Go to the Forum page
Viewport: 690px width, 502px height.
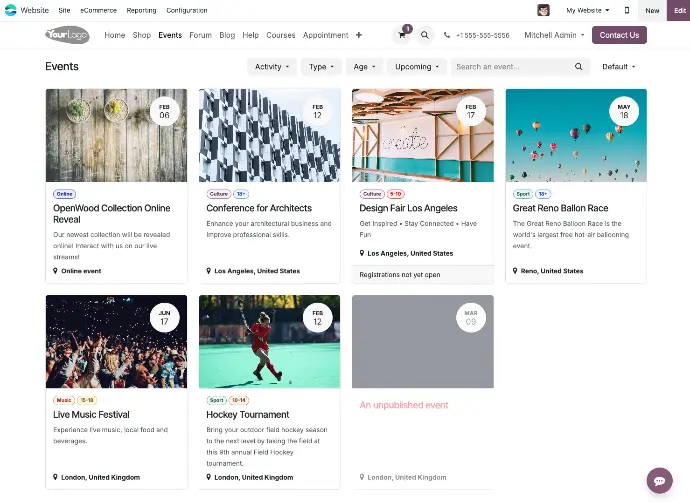[200, 35]
